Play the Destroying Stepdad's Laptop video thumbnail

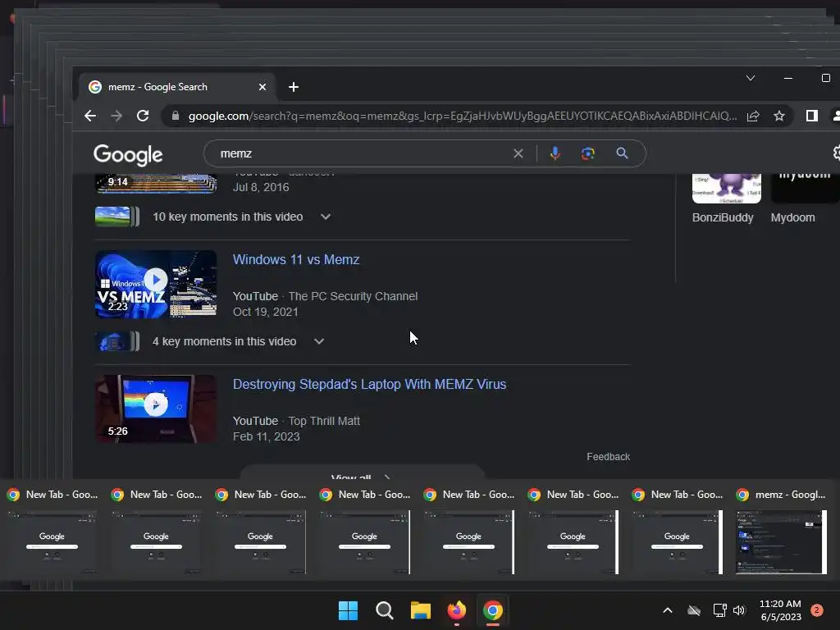[156, 409]
